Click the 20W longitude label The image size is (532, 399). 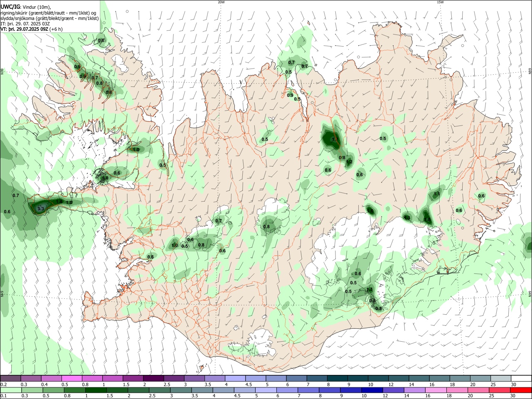pos(221,2)
